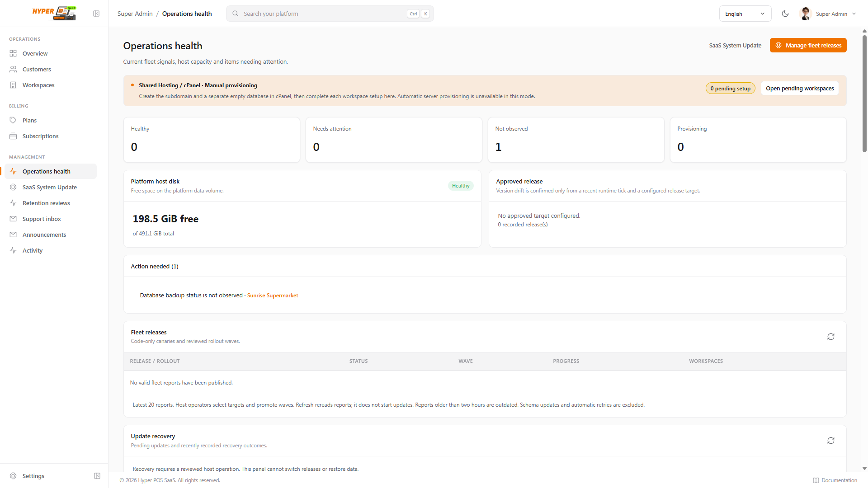Open the Documentation footer link

pos(835,480)
